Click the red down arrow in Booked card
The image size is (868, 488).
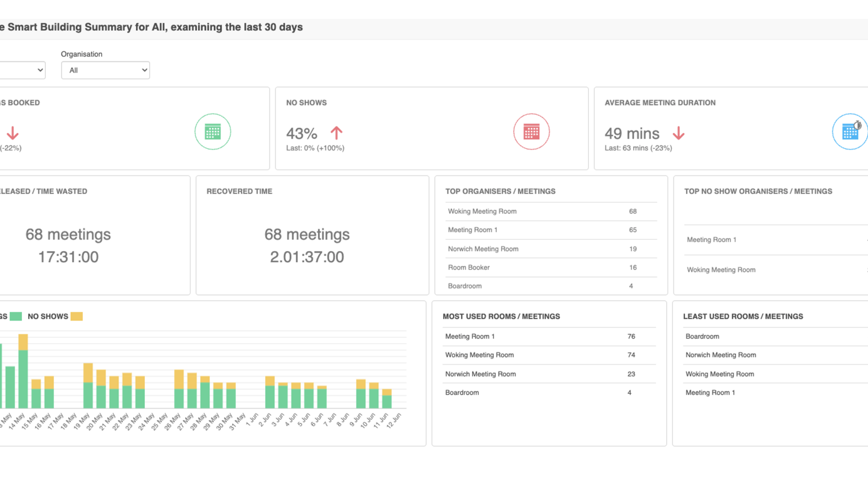tap(13, 133)
